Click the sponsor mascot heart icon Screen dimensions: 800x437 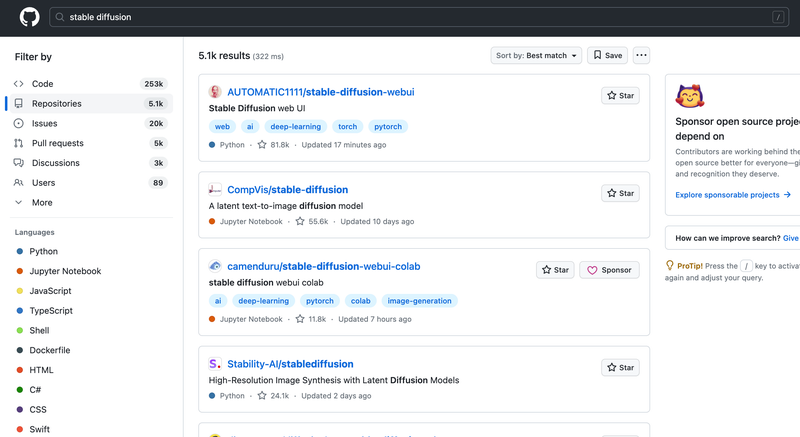click(x=690, y=96)
